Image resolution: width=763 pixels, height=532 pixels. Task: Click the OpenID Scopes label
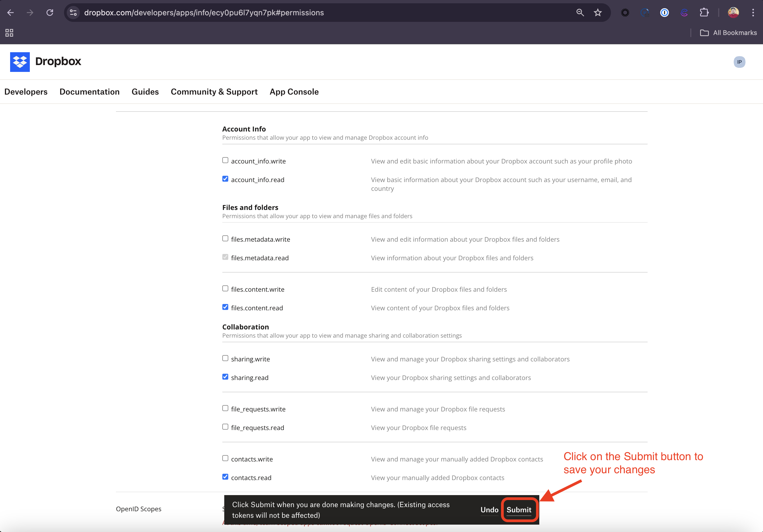(139, 509)
